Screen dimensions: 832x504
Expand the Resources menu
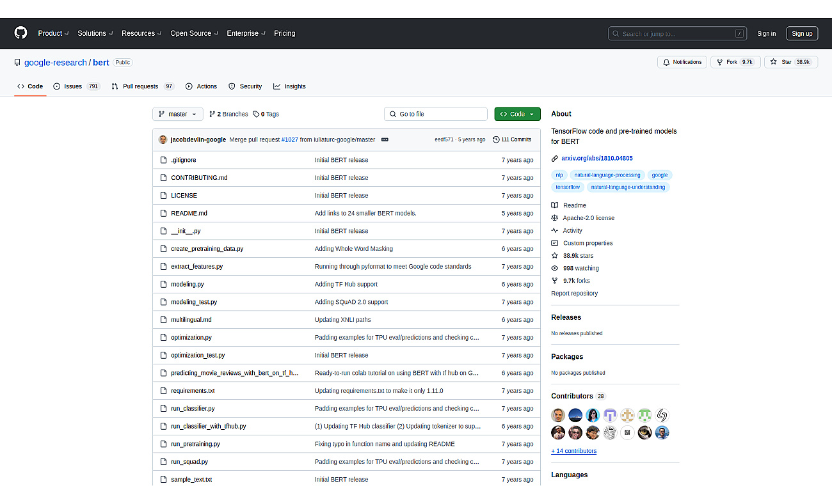(141, 33)
